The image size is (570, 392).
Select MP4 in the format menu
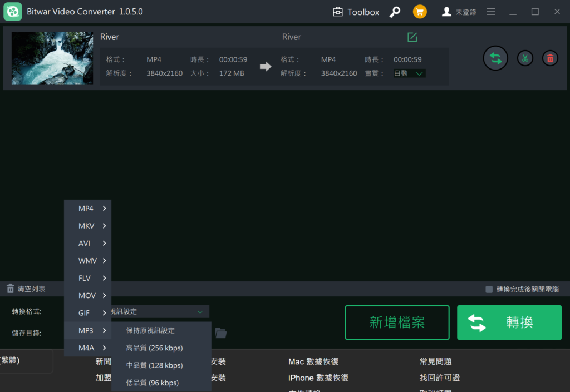[87, 209]
